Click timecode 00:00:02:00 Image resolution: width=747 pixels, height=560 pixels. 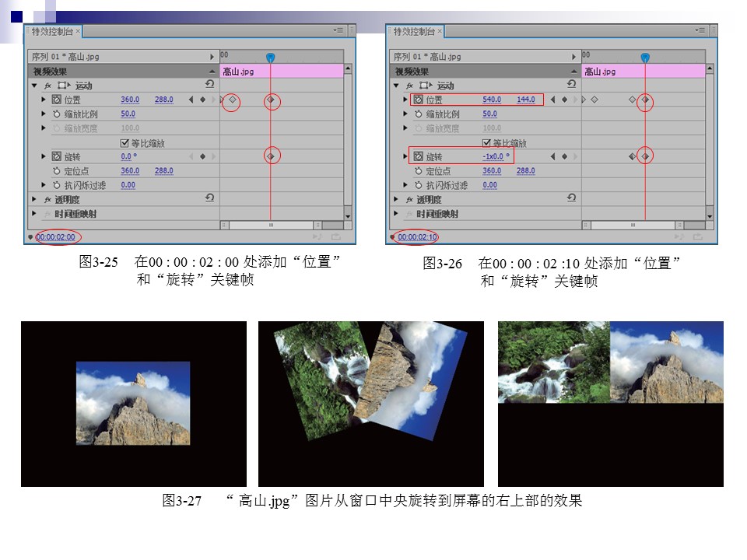point(55,236)
